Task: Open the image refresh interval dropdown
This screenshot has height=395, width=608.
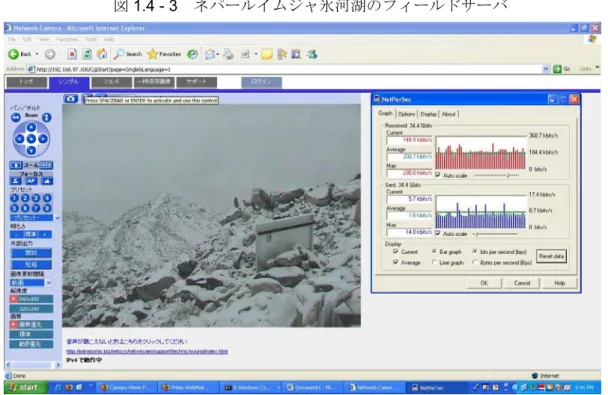Action: click(x=49, y=283)
